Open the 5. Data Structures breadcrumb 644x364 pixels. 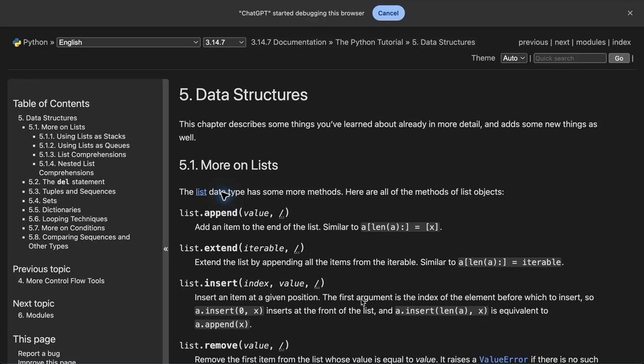[x=444, y=42]
